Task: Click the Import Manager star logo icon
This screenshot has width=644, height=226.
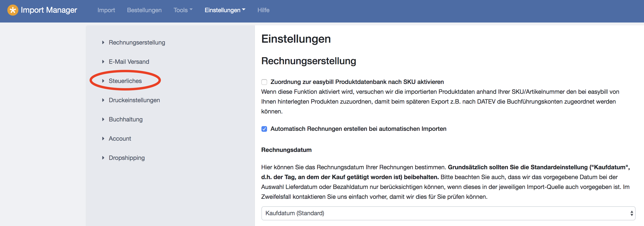Action: click(x=13, y=10)
